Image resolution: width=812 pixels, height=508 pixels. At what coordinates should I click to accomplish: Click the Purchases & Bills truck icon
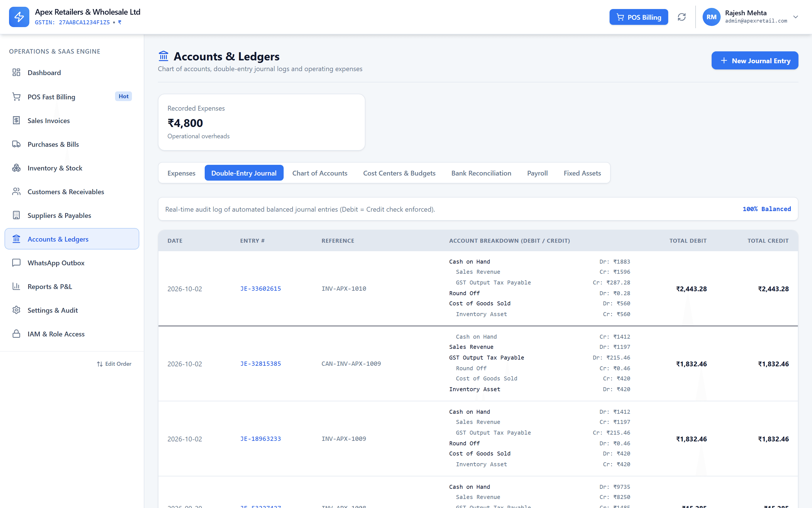16,144
